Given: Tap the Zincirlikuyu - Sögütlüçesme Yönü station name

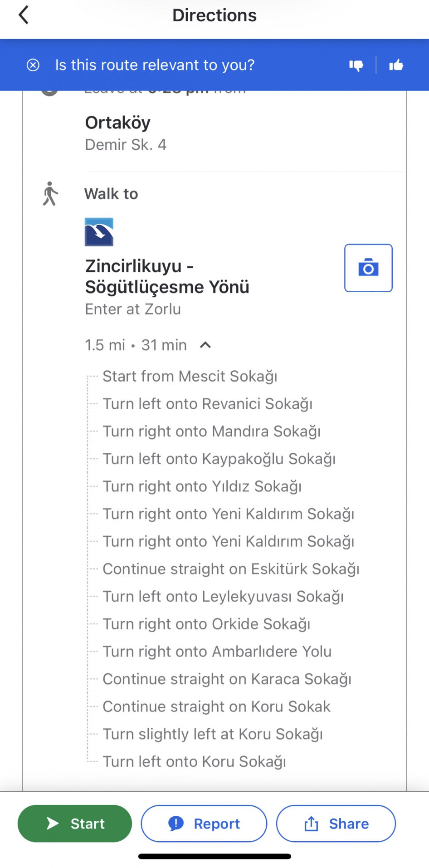Looking at the screenshot, I should (x=167, y=276).
